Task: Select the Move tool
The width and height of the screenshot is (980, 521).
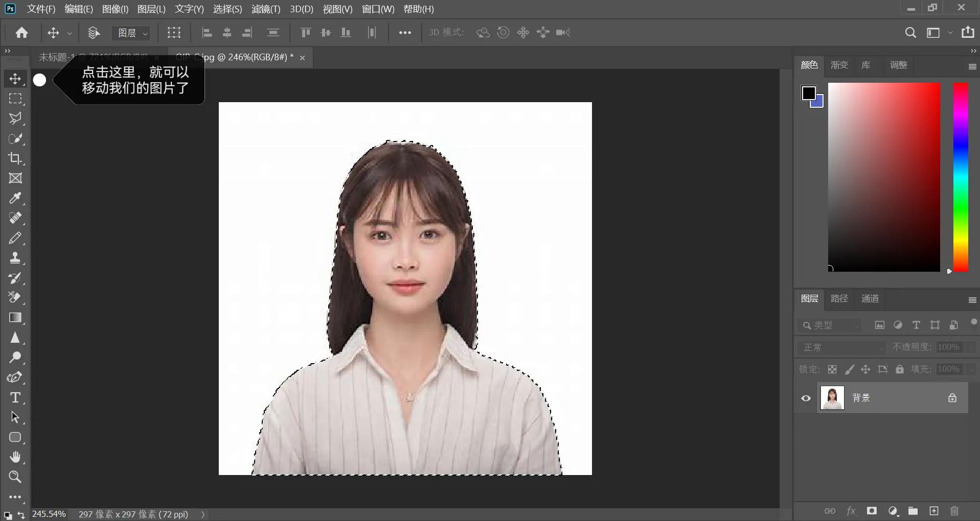Action: click(x=15, y=79)
